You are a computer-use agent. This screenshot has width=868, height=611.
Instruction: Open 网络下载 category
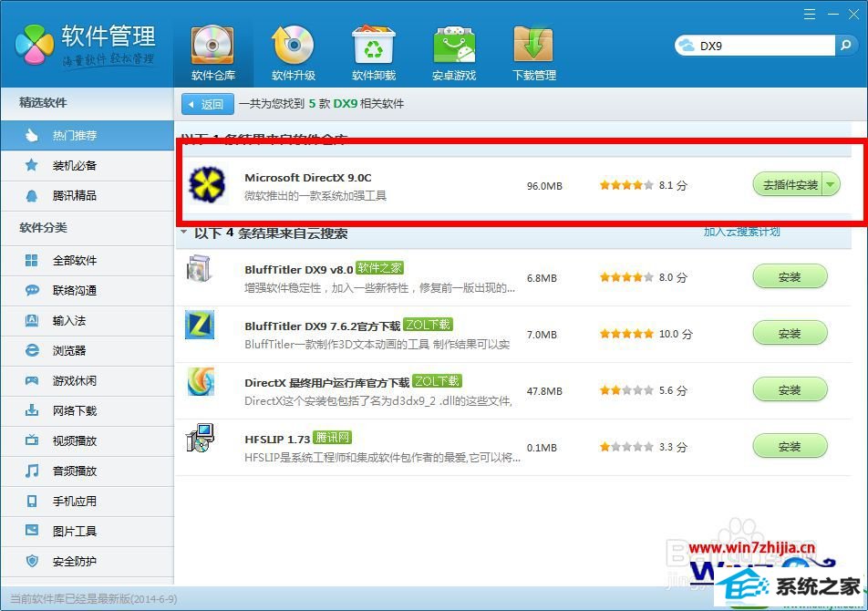87,410
